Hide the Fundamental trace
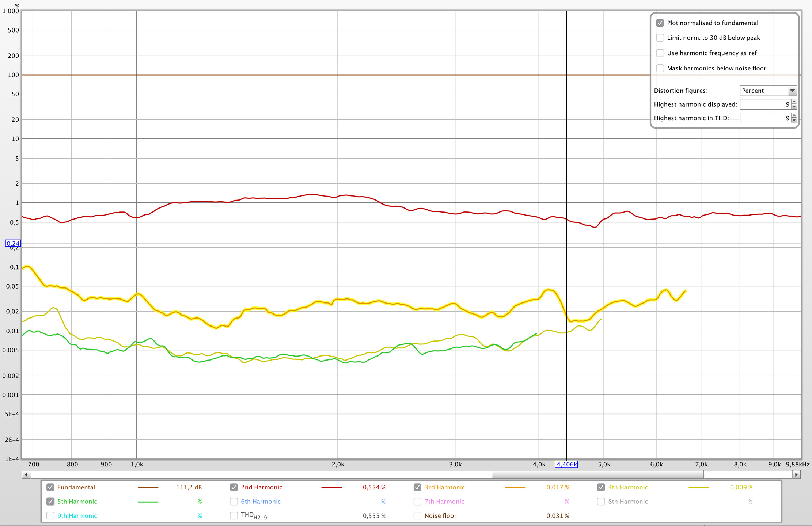This screenshot has width=812, height=526. click(x=50, y=487)
